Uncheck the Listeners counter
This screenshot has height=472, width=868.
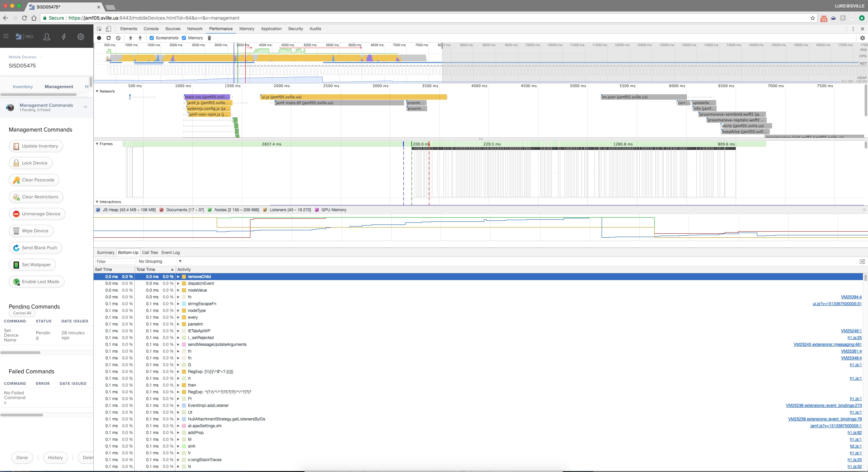[265, 210]
